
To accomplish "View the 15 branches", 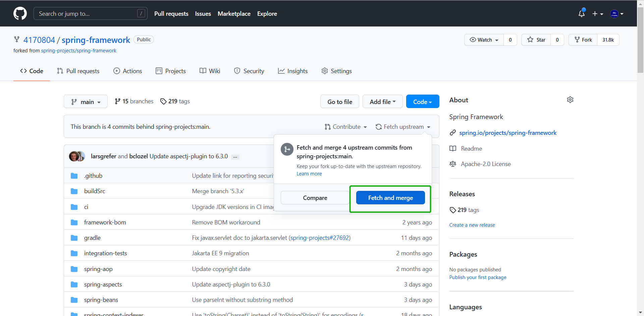I will 134,101.
